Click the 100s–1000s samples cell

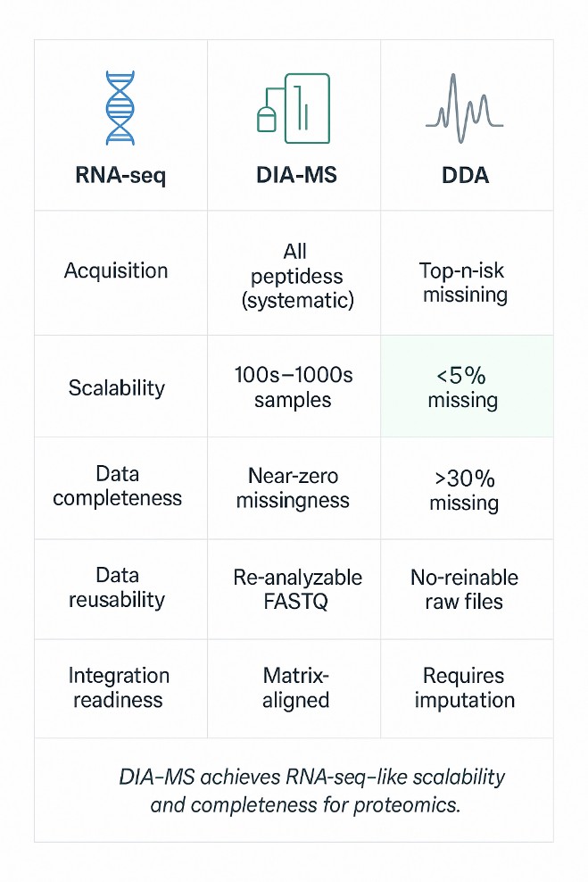(291, 387)
